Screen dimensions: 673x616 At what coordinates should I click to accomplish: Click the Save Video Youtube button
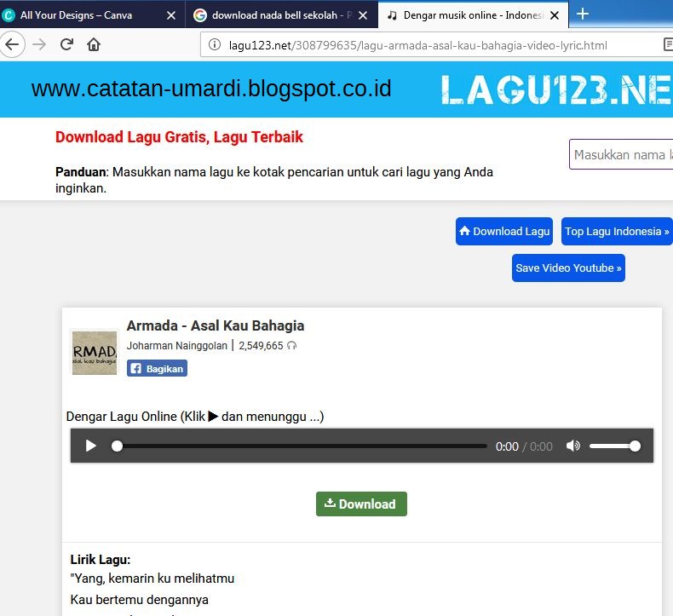tap(568, 268)
